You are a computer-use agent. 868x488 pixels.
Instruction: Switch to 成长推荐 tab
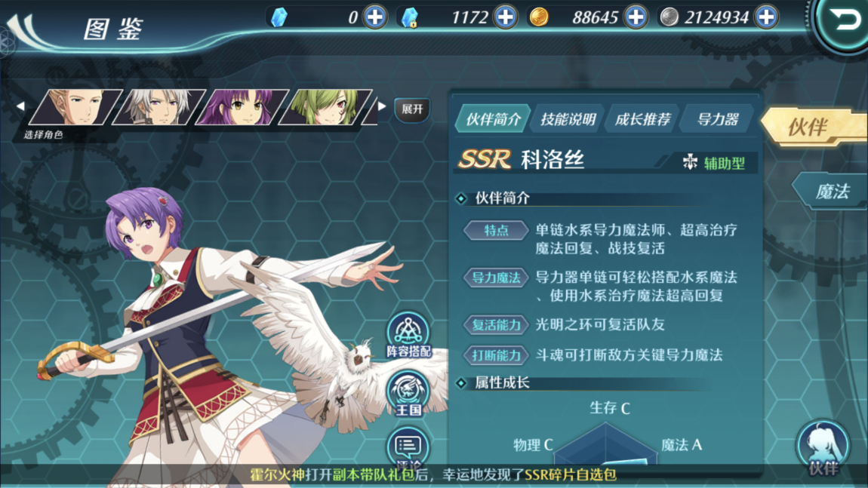pos(642,119)
